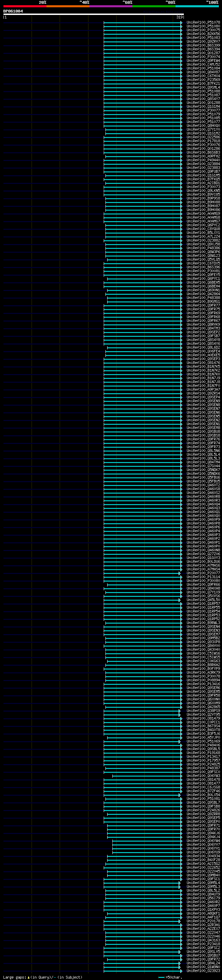The width and height of the screenshot is (222, 980).
Task: Select the orange ~40% identity legend segment
Action: (68, 6)
